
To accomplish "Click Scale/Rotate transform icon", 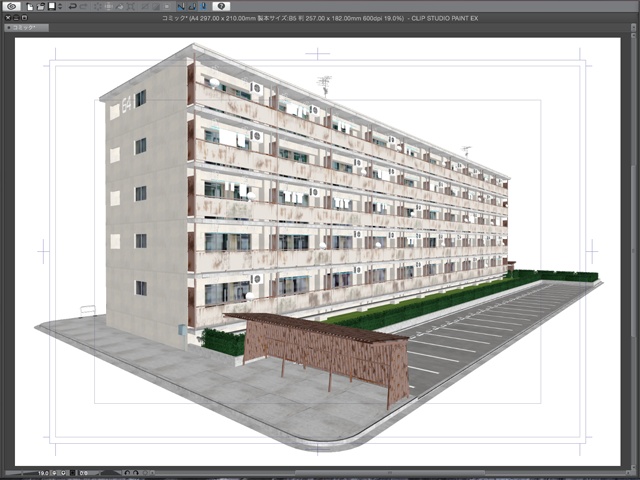I will coord(131,7).
